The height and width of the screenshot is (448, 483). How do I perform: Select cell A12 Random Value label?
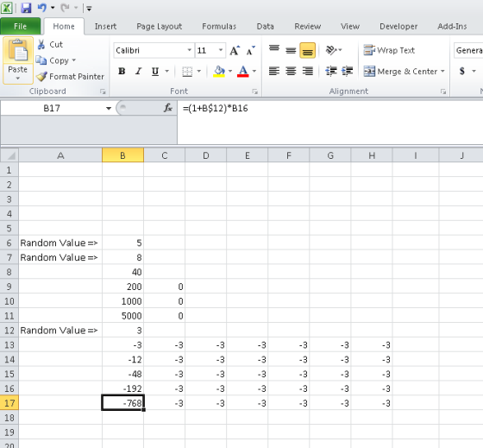pyautogui.click(x=60, y=331)
